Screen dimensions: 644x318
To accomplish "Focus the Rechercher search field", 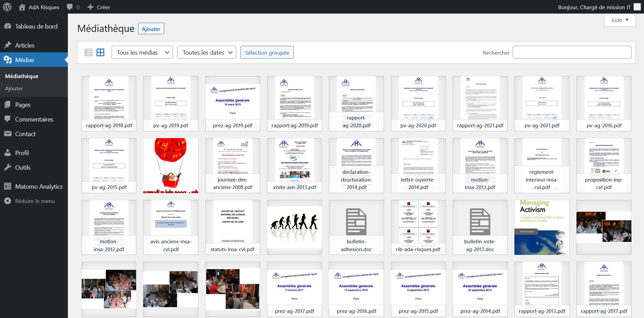I will [572, 52].
